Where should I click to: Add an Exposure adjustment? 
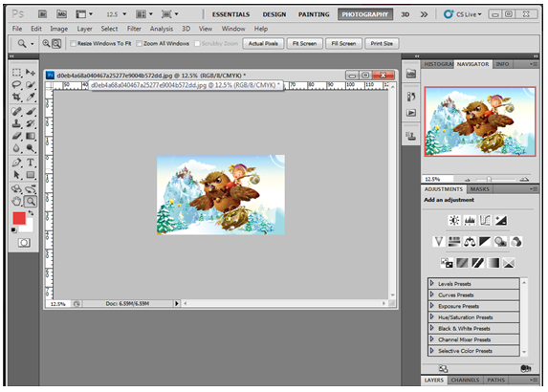click(x=500, y=221)
